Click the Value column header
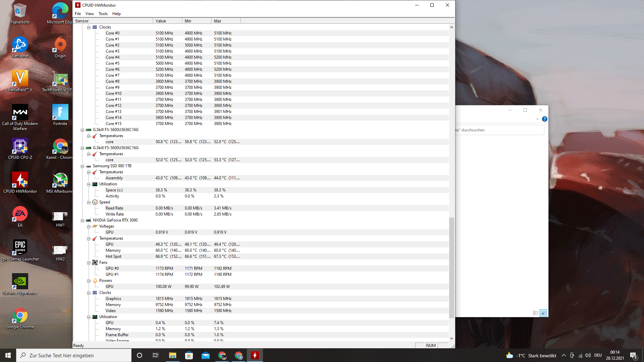 (x=167, y=21)
